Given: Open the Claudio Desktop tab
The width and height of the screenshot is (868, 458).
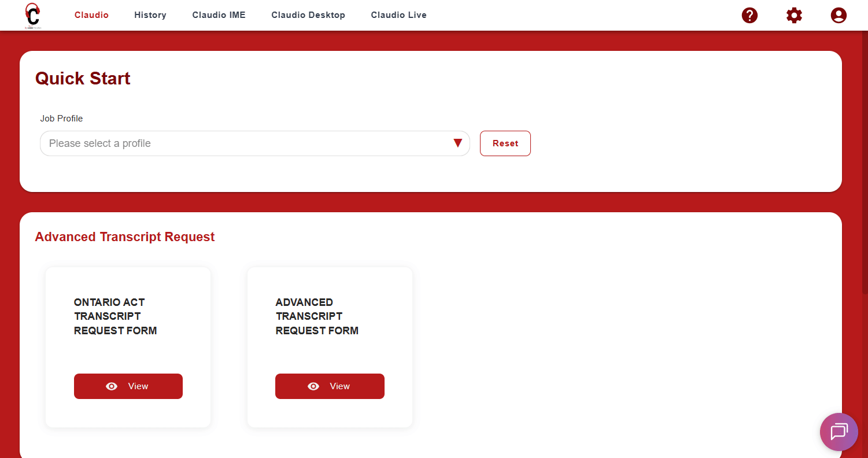Looking at the screenshot, I should tap(308, 15).
